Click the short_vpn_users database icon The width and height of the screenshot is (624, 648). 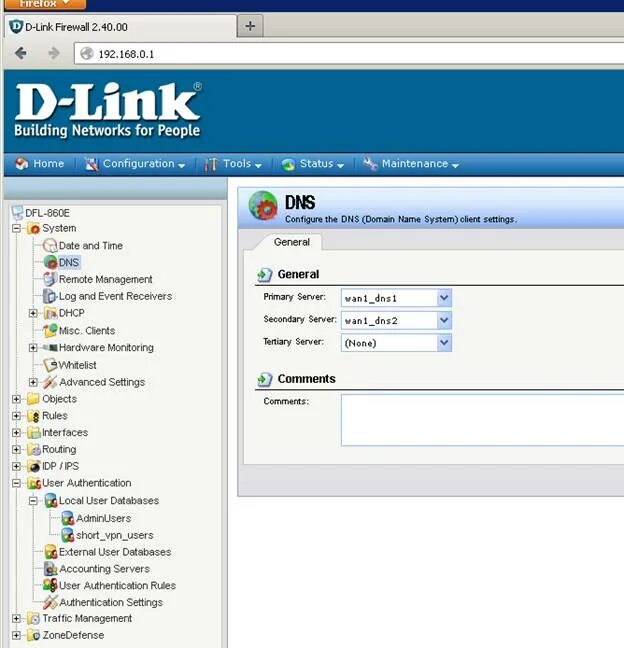(x=67, y=535)
